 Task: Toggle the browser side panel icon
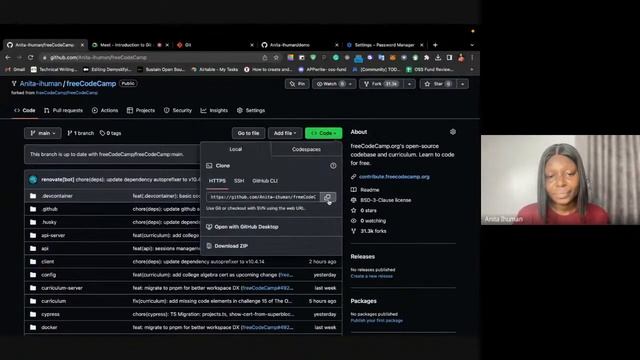(x=449, y=58)
